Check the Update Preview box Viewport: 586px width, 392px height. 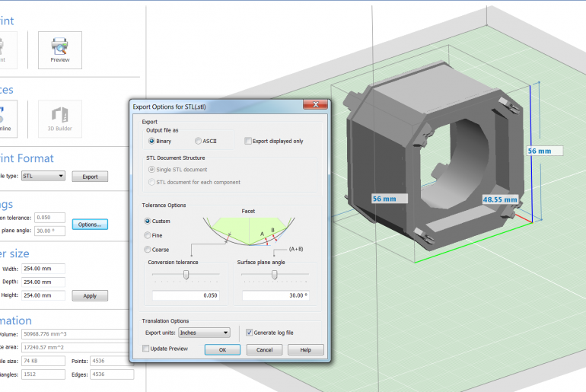tap(146, 349)
